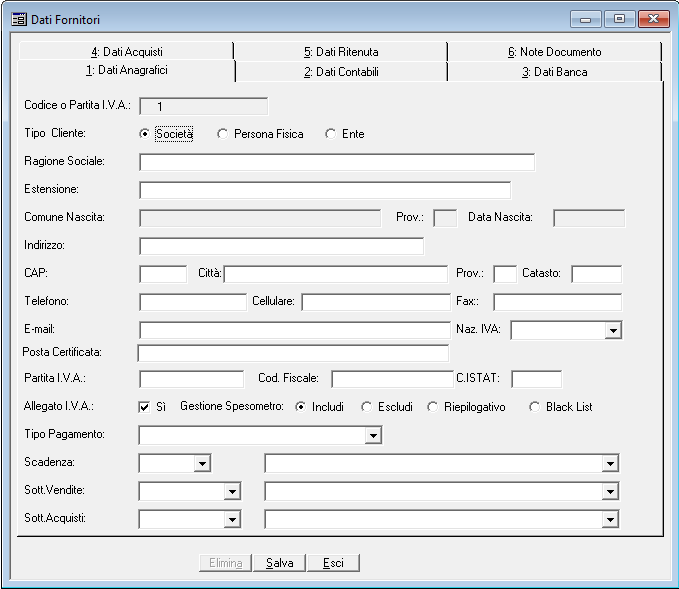Click the Partita I.V.A. input field

(x=191, y=379)
